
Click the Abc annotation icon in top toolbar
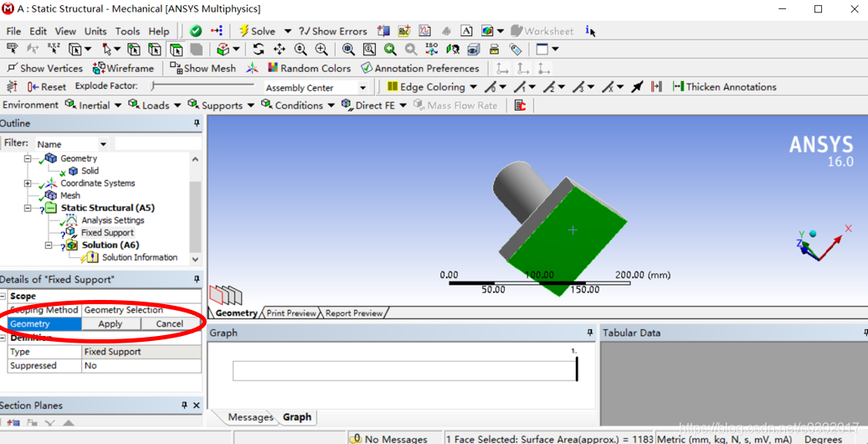click(x=404, y=31)
